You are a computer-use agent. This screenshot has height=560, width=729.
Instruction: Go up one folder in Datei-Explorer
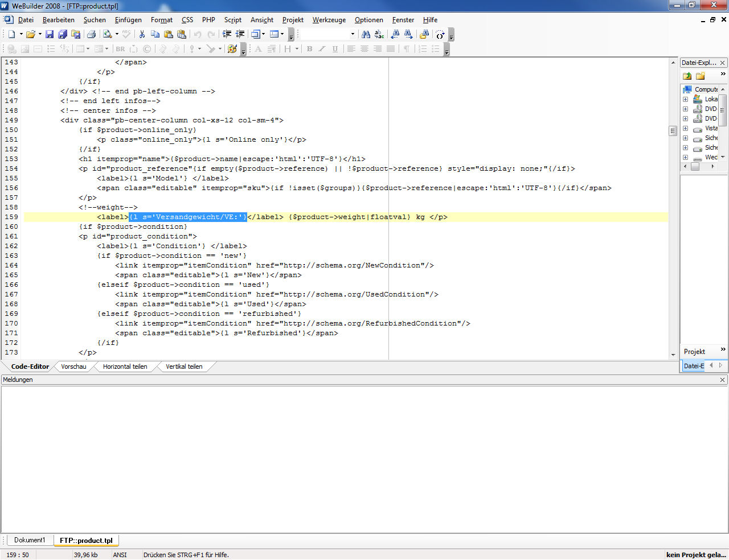[x=687, y=76]
